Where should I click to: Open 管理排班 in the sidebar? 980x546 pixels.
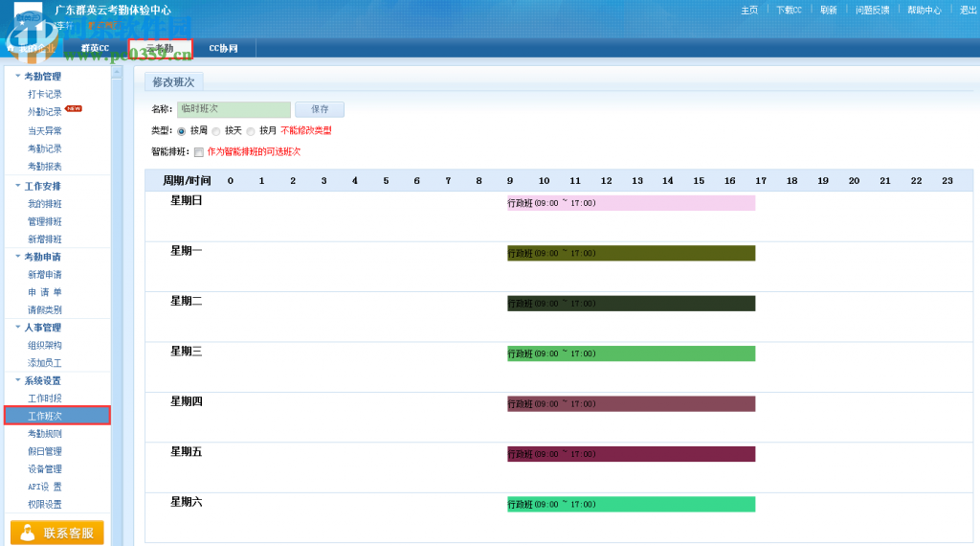(x=45, y=221)
